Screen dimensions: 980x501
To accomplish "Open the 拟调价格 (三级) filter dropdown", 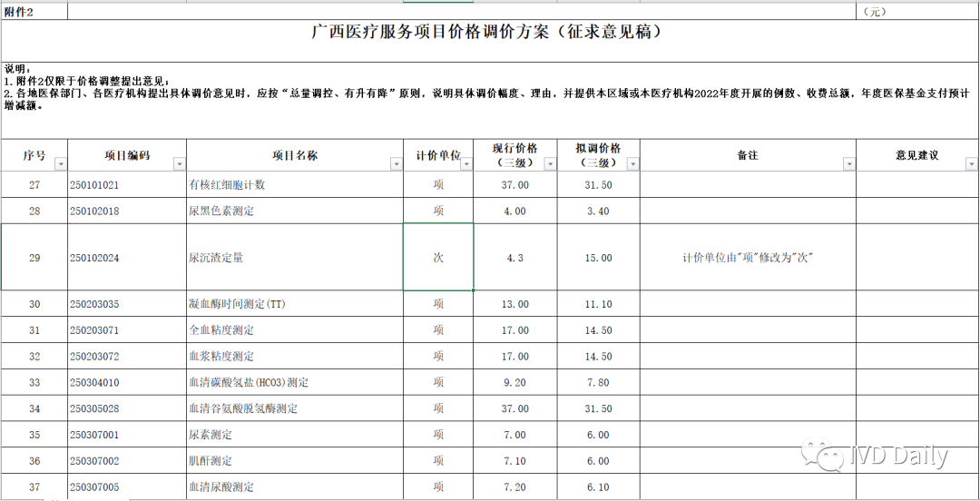I will 632,164.
